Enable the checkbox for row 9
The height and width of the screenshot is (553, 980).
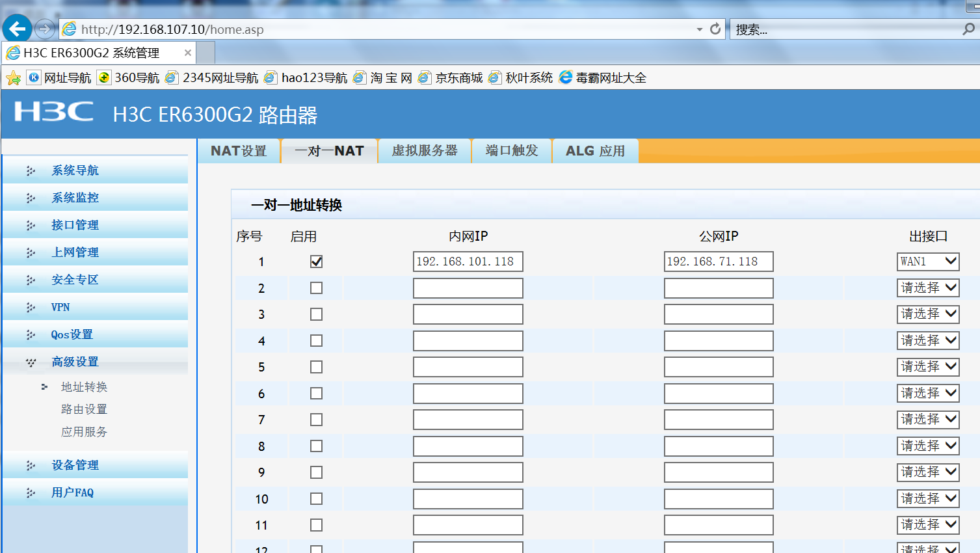[x=316, y=472]
